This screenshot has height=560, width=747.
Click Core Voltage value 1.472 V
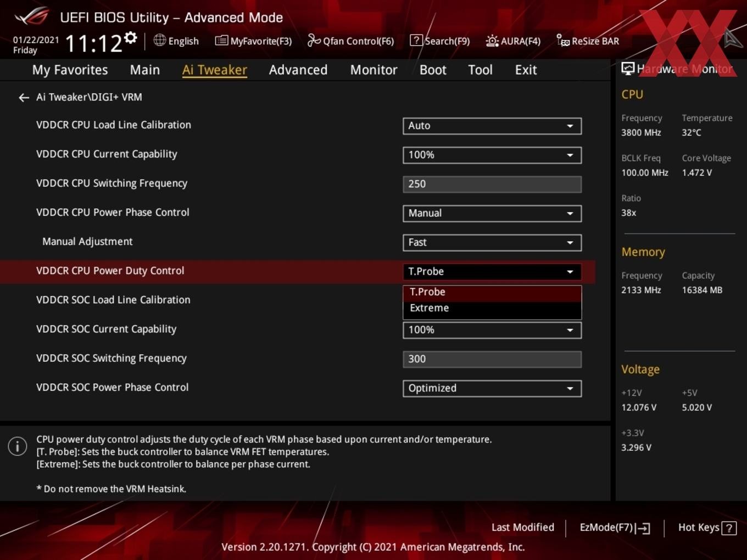click(696, 172)
